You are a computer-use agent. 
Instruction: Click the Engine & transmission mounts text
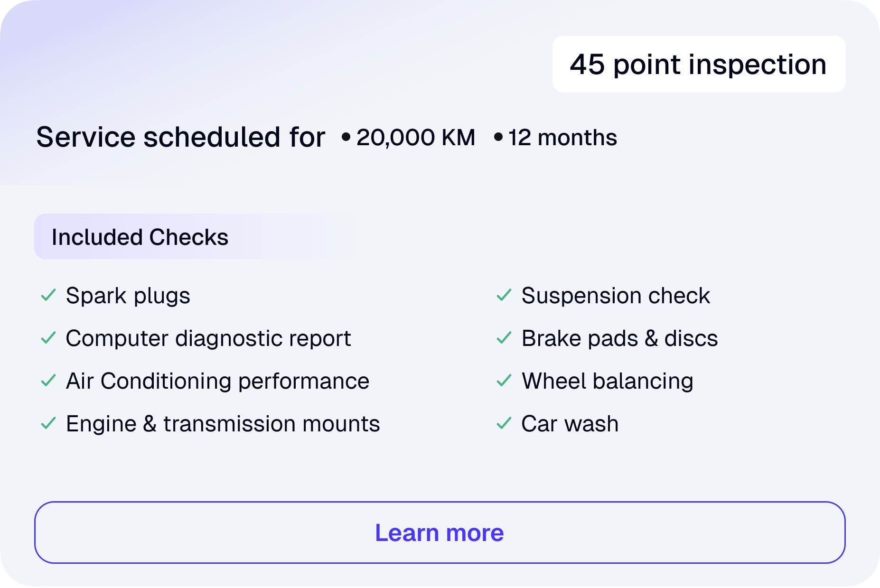coord(223,424)
